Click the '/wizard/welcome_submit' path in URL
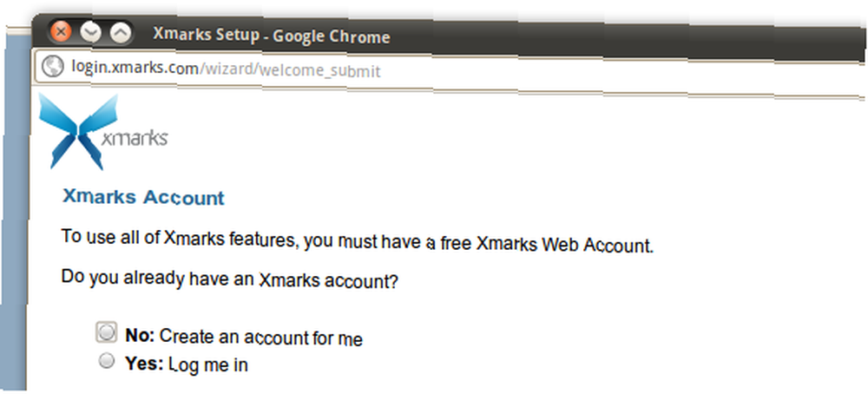 tap(290, 71)
